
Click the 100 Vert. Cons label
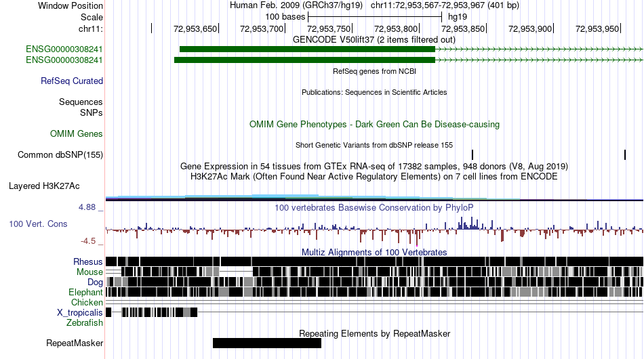coord(38,224)
